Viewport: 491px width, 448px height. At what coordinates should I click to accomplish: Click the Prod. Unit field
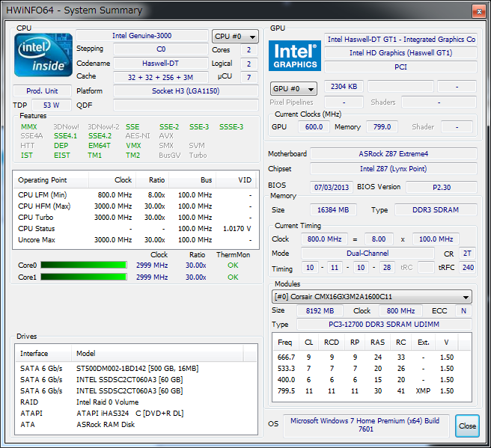coord(42,91)
